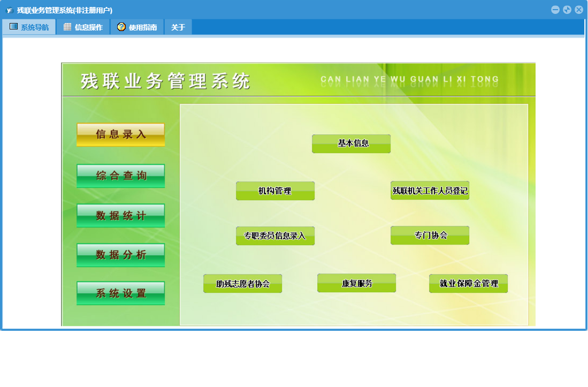Maximize the window with the plus icon

pos(567,10)
